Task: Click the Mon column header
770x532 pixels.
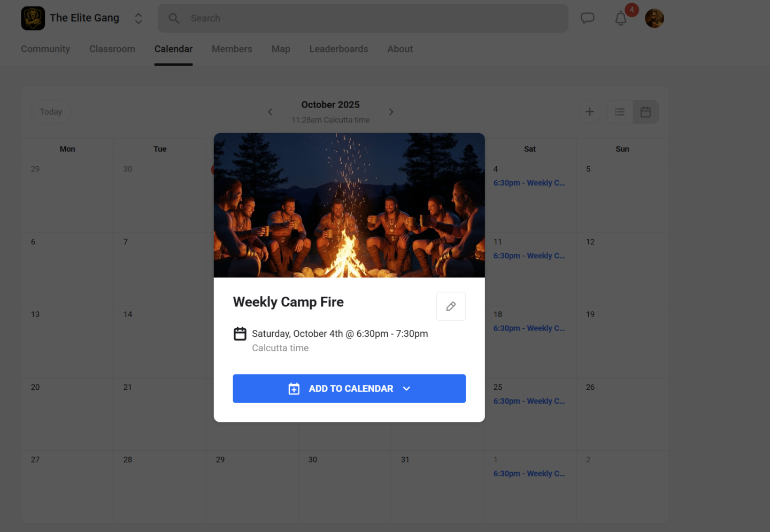Action: 67,149
